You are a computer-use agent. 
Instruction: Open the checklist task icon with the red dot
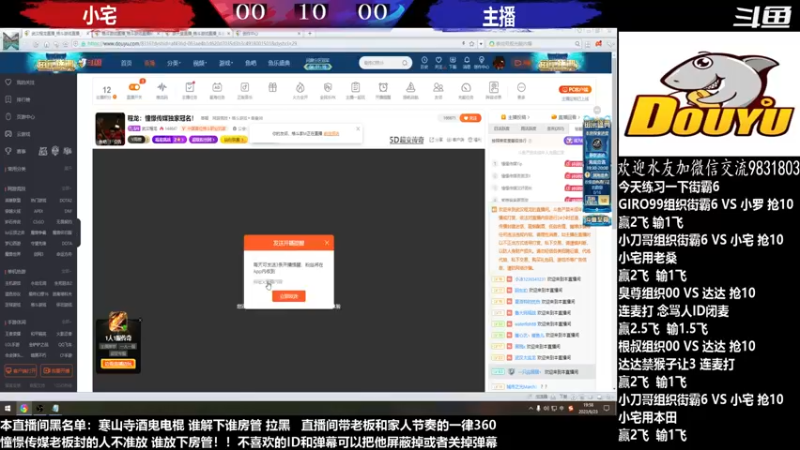[x=190, y=87]
